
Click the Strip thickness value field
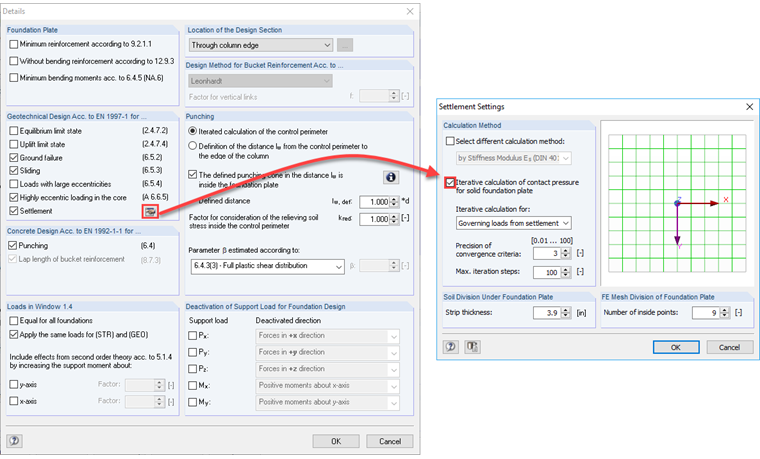coord(547,313)
